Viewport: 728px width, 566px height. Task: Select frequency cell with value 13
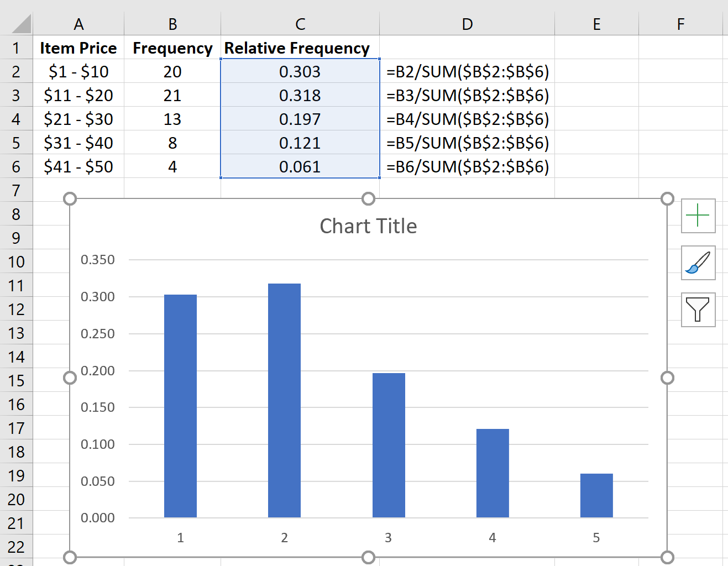tap(172, 119)
